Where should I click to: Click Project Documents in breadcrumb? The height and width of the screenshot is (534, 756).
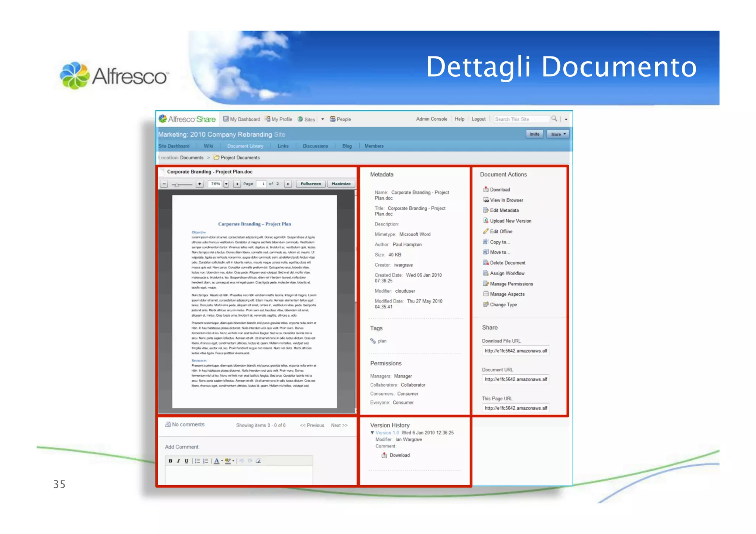[x=240, y=158]
